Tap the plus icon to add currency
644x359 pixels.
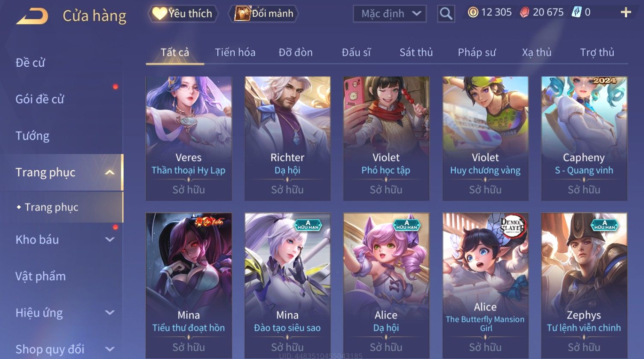(x=626, y=12)
